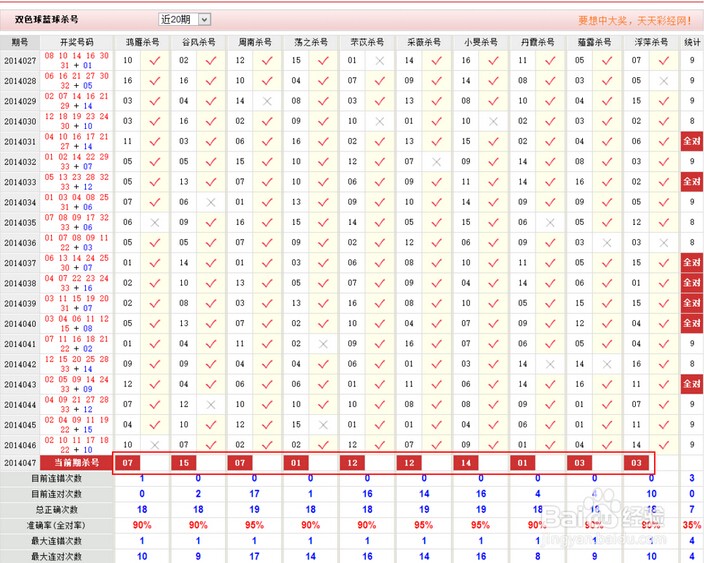Viewport: 704px width, 563px height.
Task: Click the X mark in 鸿雁杀号 for 2014046
Action: [x=154, y=445]
